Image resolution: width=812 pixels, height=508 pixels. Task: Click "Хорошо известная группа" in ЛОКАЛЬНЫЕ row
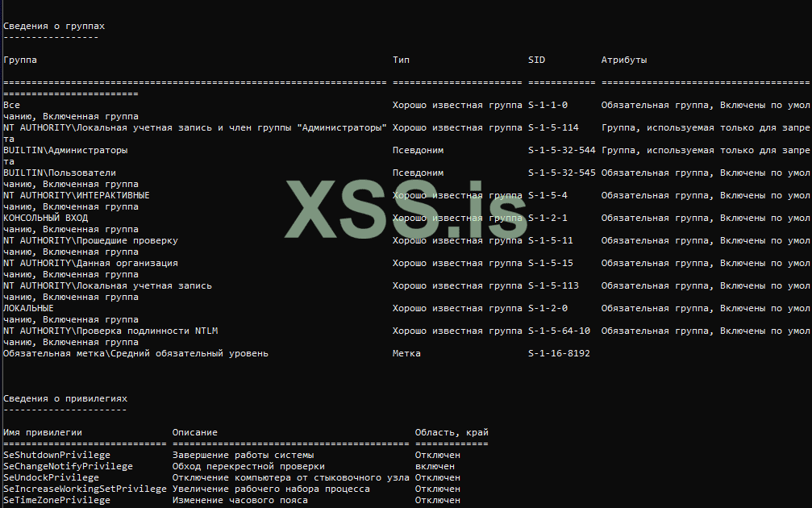[457, 308]
